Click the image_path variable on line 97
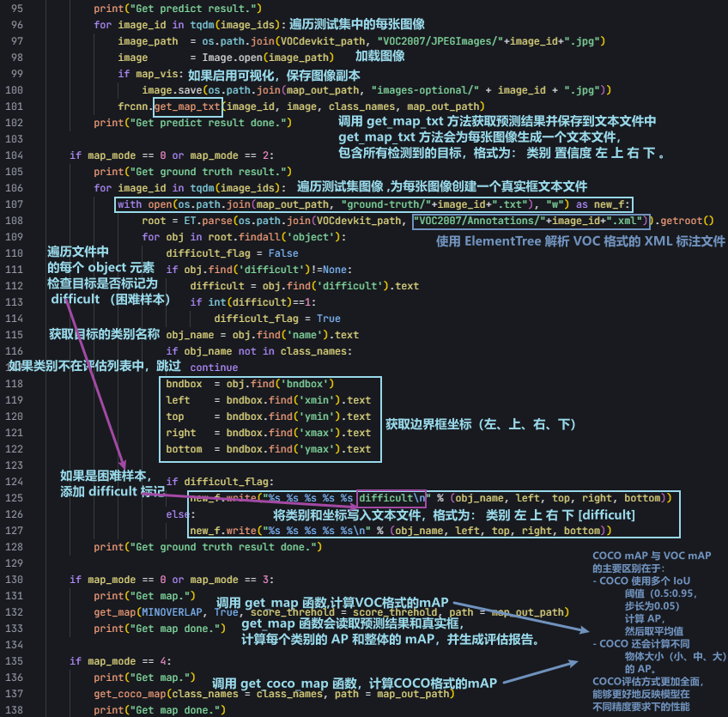 click(x=149, y=41)
